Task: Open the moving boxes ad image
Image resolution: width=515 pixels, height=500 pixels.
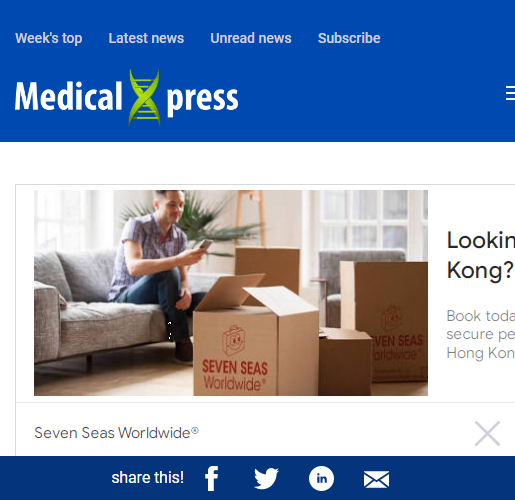Action: tap(231, 293)
